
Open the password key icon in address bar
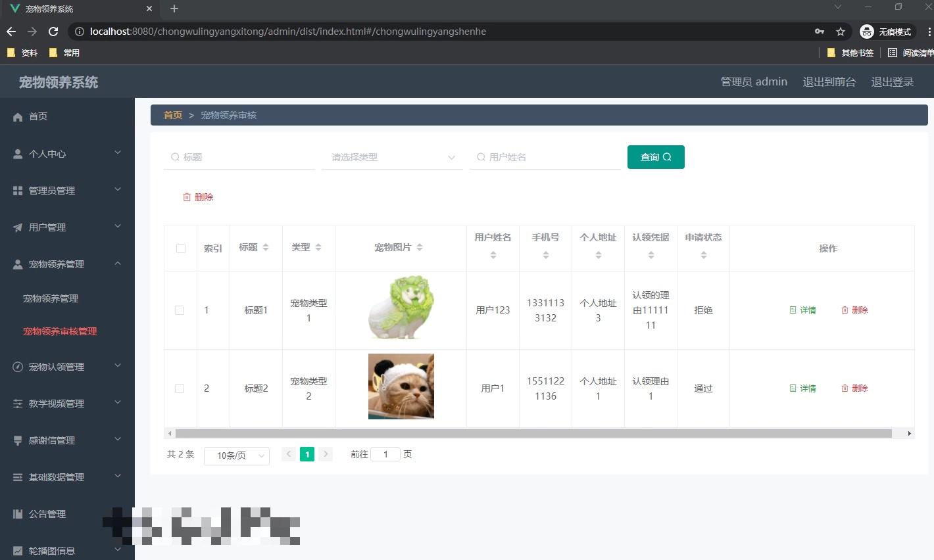pos(820,32)
